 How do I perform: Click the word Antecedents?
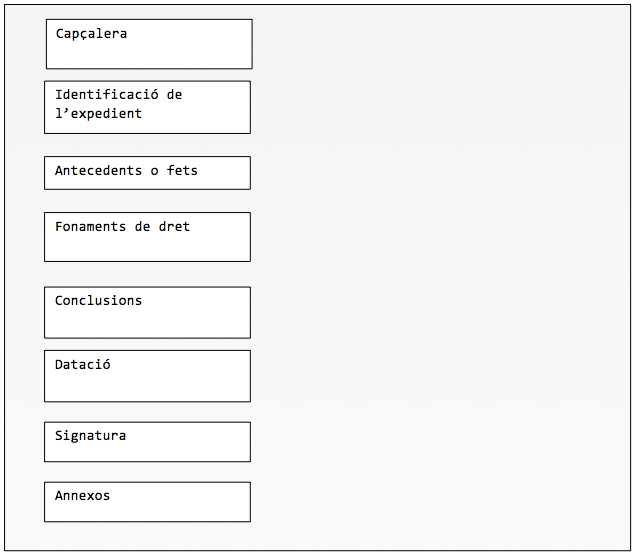(99, 170)
